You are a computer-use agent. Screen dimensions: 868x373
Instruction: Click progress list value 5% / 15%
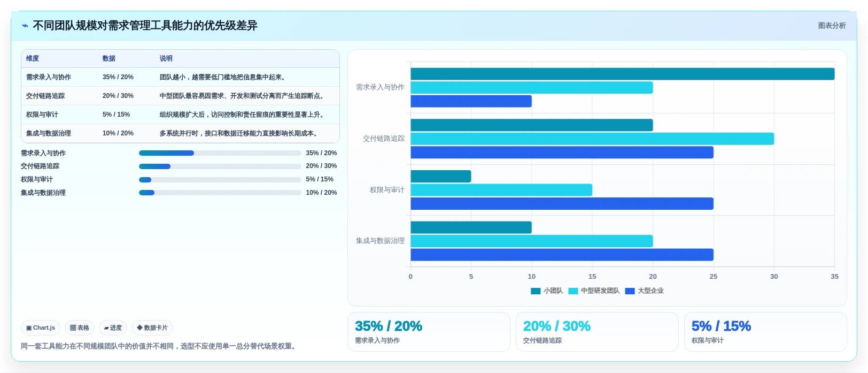click(320, 179)
